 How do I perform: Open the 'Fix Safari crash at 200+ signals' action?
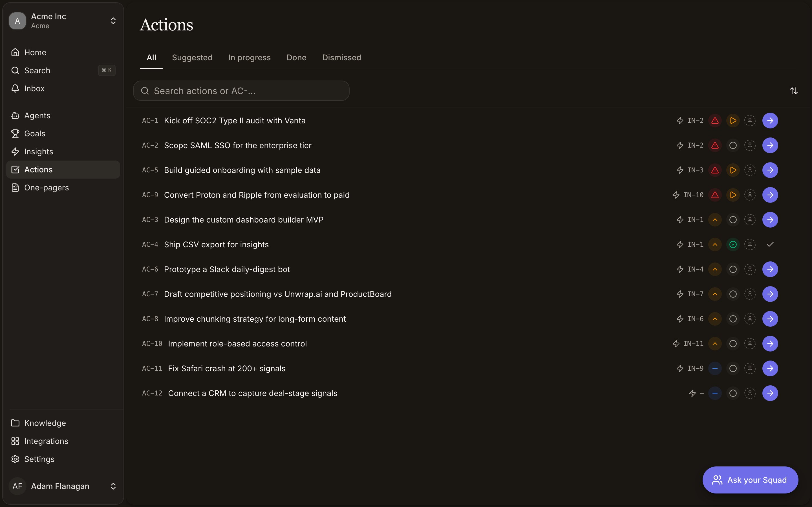(227, 368)
